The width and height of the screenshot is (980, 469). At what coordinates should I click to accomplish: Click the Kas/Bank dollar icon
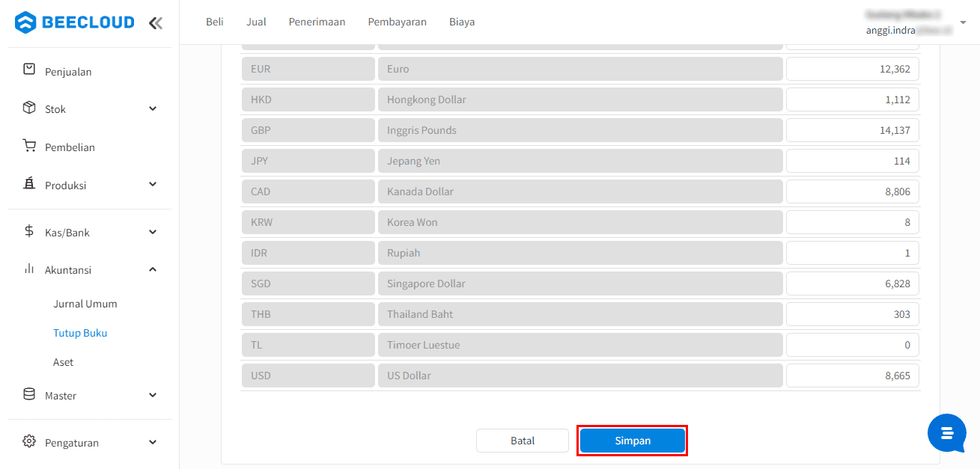pyautogui.click(x=29, y=231)
